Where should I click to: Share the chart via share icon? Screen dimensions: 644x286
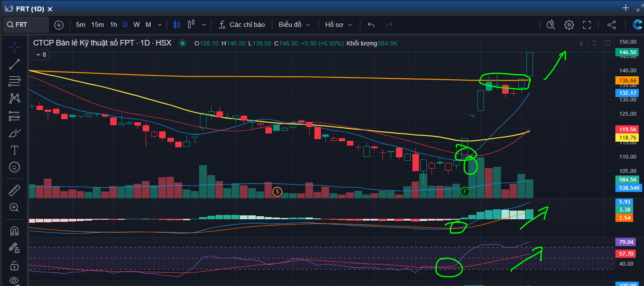coord(611,25)
